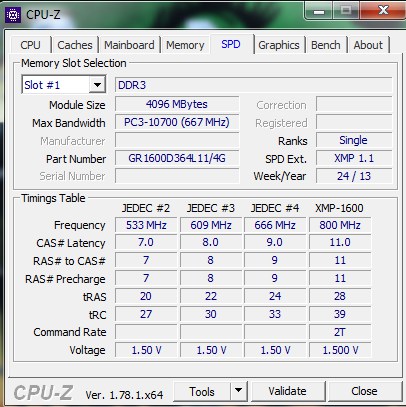Viewport: 406px width, 407px height.
Task: Show the About tab
Action: (368, 45)
